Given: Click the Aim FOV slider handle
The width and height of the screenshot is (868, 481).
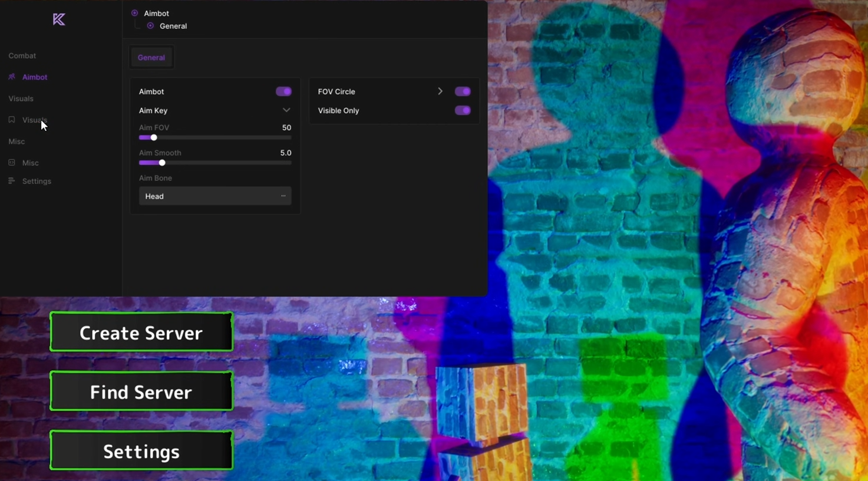Looking at the screenshot, I should point(154,138).
